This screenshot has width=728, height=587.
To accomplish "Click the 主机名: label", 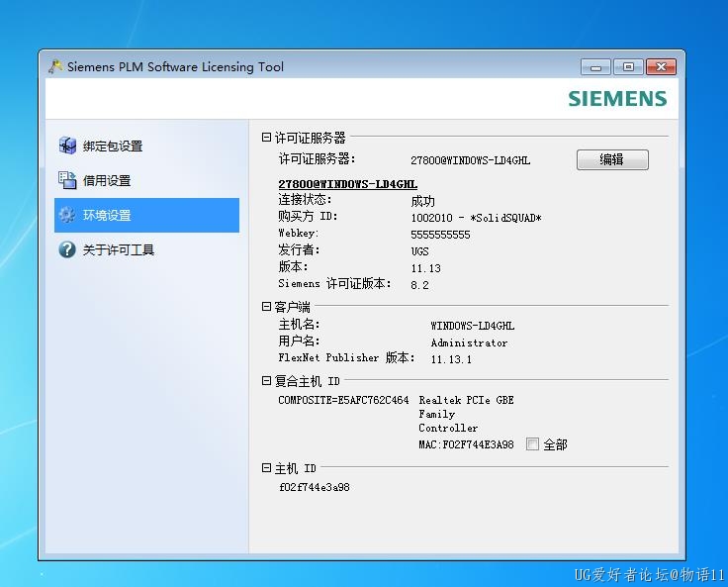I will [x=299, y=324].
